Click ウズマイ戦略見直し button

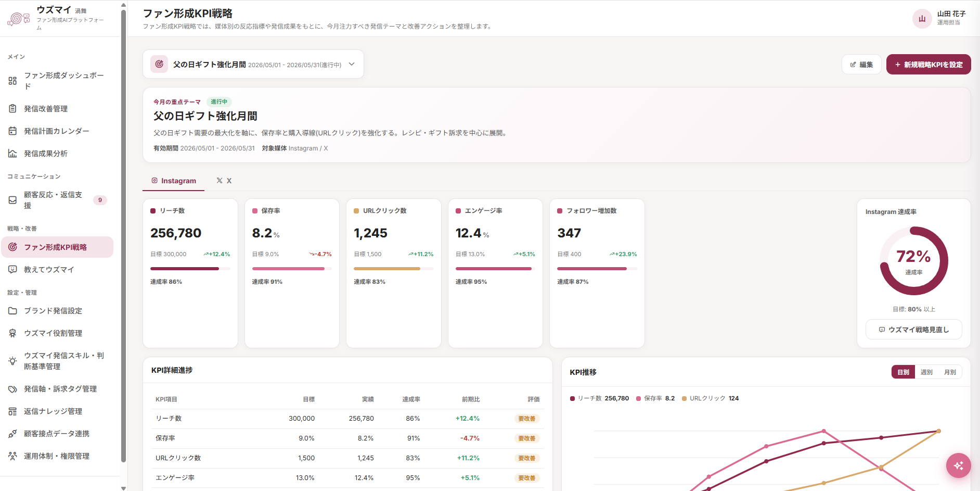coord(914,330)
